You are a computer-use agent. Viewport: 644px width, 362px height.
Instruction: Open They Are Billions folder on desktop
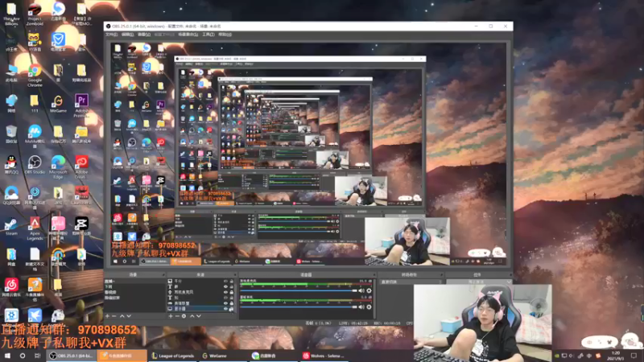[x=11, y=14]
